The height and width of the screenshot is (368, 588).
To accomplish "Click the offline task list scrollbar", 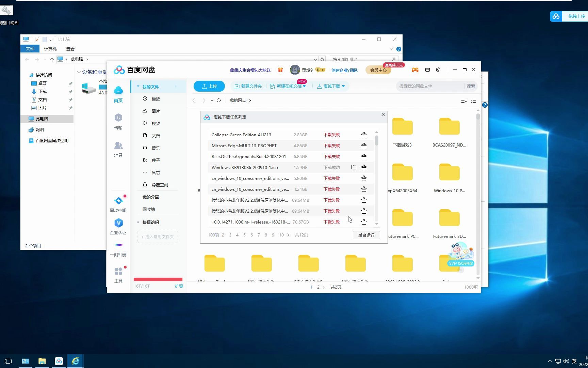I will pos(377,140).
